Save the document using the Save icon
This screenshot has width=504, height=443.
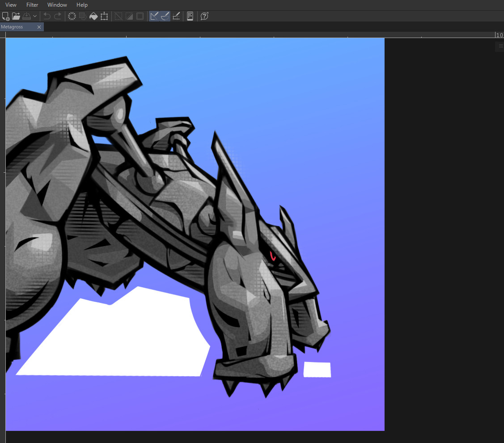[27, 16]
